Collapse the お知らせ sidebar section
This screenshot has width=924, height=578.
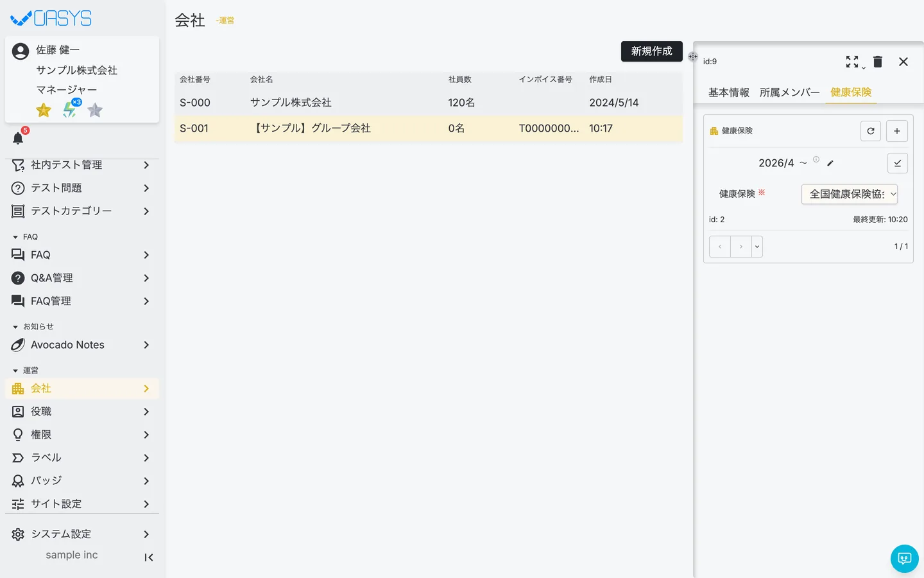click(x=33, y=327)
